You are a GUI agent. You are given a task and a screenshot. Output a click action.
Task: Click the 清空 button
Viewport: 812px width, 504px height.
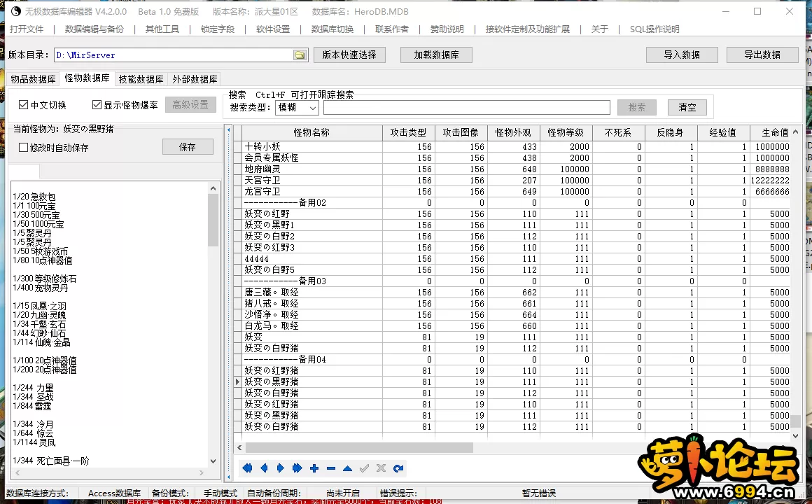pyautogui.click(x=687, y=107)
